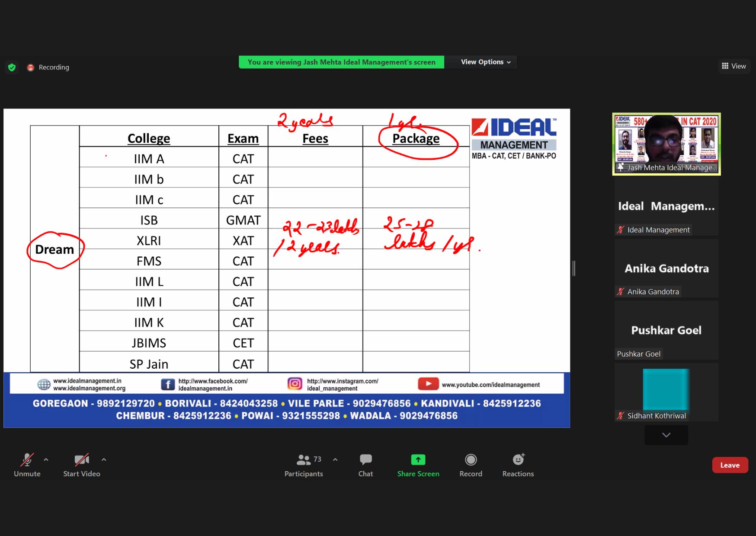
Task: Click the FMS college cell
Action: pyautogui.click(x=149, y=261)
